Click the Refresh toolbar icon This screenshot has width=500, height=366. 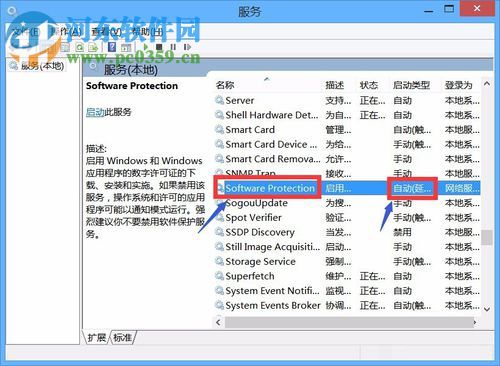click(80, 47)
